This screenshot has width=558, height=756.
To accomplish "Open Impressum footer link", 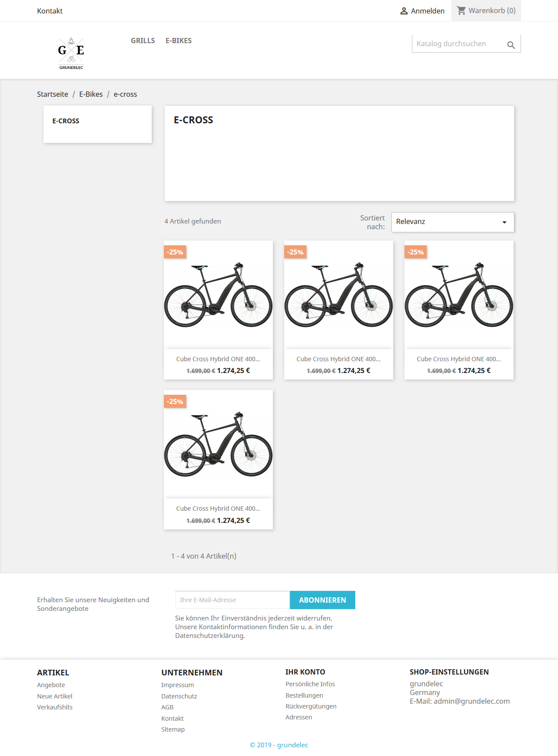I will [x=177, y=685].
